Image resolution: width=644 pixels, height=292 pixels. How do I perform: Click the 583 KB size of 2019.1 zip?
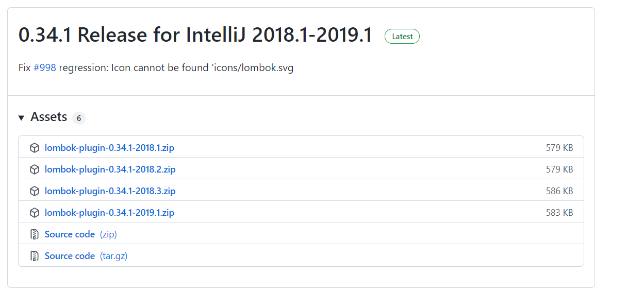(x=559, y=213)
